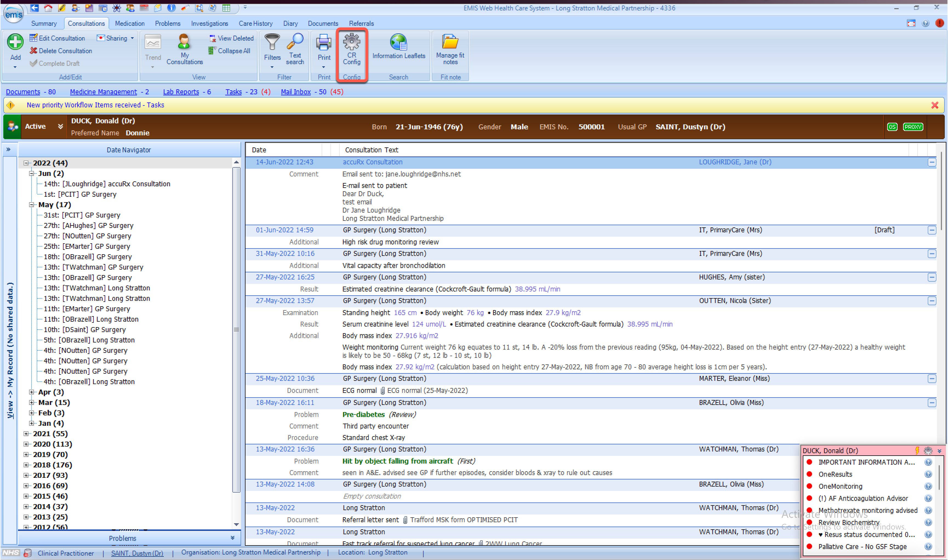948x560 pixels.
Task: Switch to the Referrals tab
Action: coord(361,23)
